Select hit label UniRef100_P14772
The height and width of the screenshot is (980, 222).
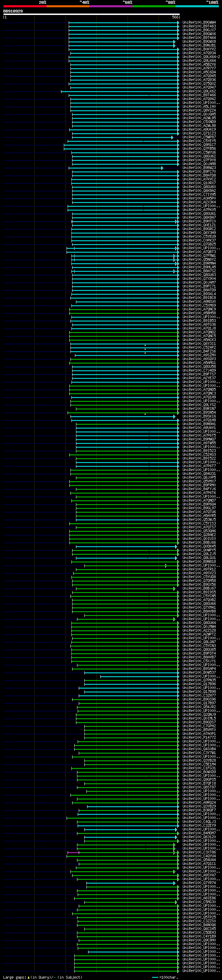tap(199, 737)
